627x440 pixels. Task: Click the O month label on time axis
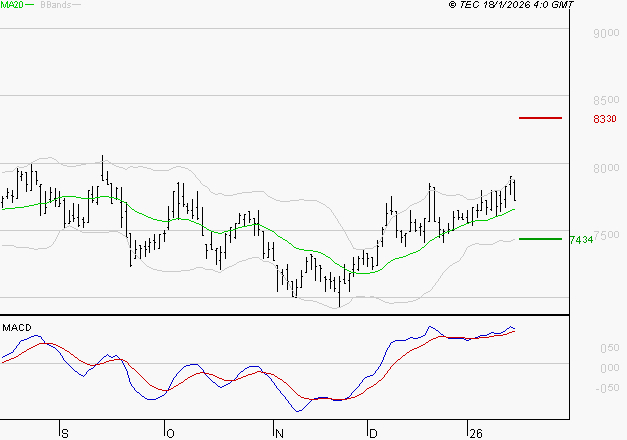click(170, 434)
